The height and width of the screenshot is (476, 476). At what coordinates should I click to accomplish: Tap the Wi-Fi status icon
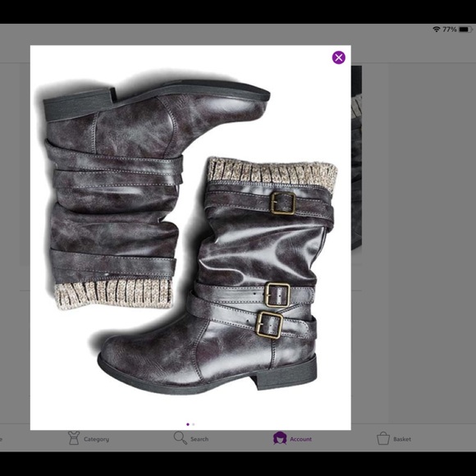tap(437, 30)
